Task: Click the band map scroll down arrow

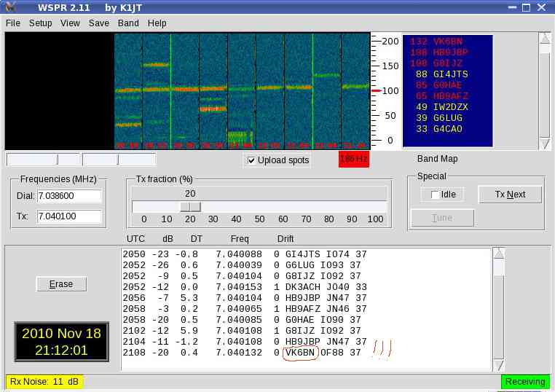Action: click(x=545, y=144)
